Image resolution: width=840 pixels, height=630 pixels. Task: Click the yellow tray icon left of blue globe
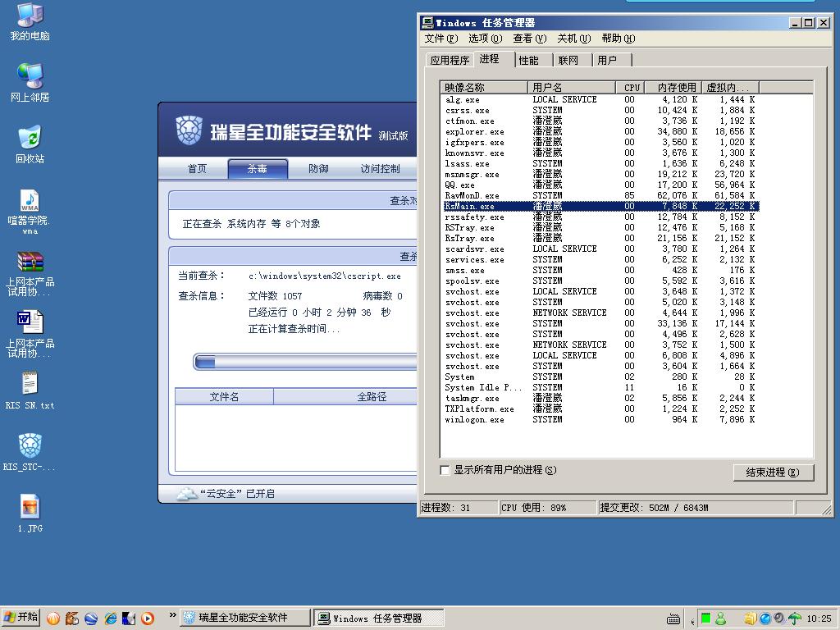[x=751, y=619]
